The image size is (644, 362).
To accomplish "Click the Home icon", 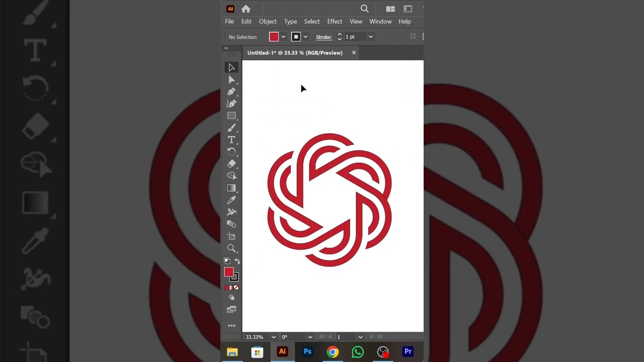I will 246,9.
